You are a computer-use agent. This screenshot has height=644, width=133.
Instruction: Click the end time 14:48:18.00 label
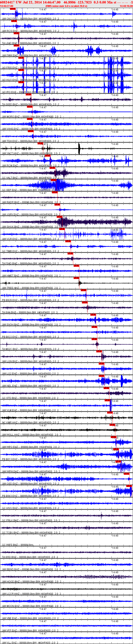126,6
